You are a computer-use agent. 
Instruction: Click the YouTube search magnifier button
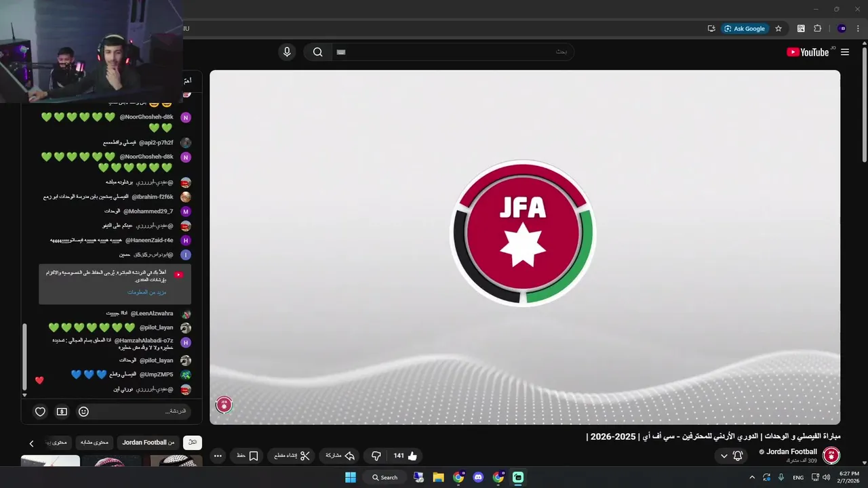(x=317, y=52)
